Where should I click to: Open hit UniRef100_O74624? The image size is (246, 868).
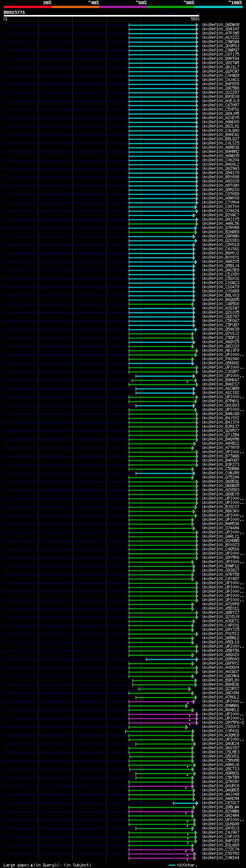(221, 211)
